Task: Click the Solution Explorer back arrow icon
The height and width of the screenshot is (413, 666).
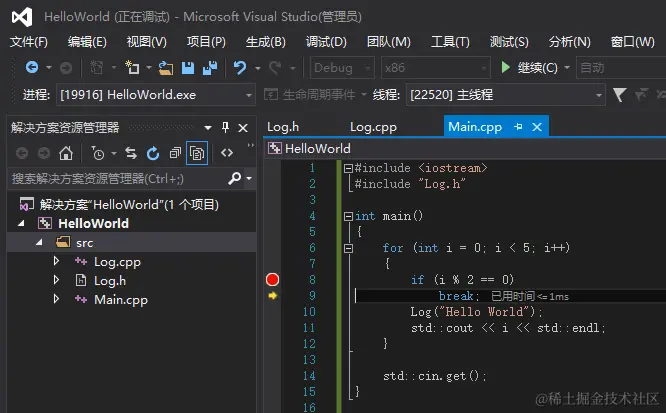Action: tap(22, 153)
